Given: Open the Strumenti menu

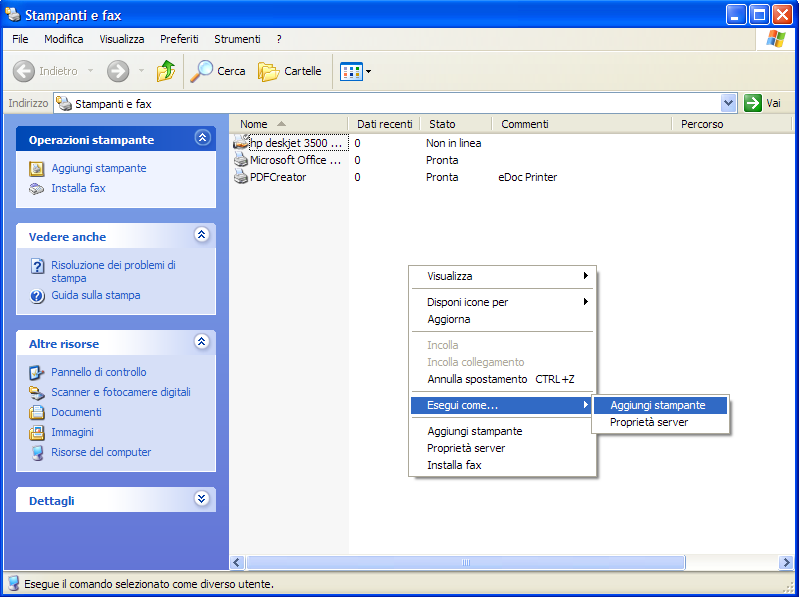Looking at the screenshot, I should point(237,39).
